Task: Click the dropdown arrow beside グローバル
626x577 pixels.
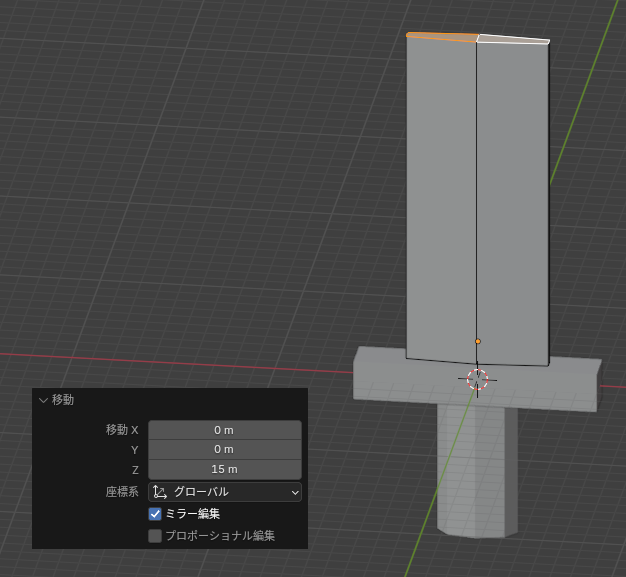Action: (x=294, y=492)
